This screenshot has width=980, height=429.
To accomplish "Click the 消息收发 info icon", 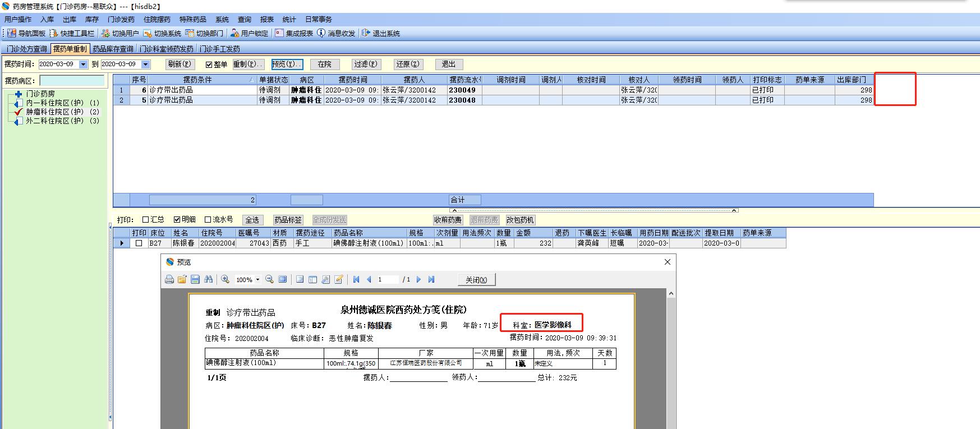I will [321, 33].
